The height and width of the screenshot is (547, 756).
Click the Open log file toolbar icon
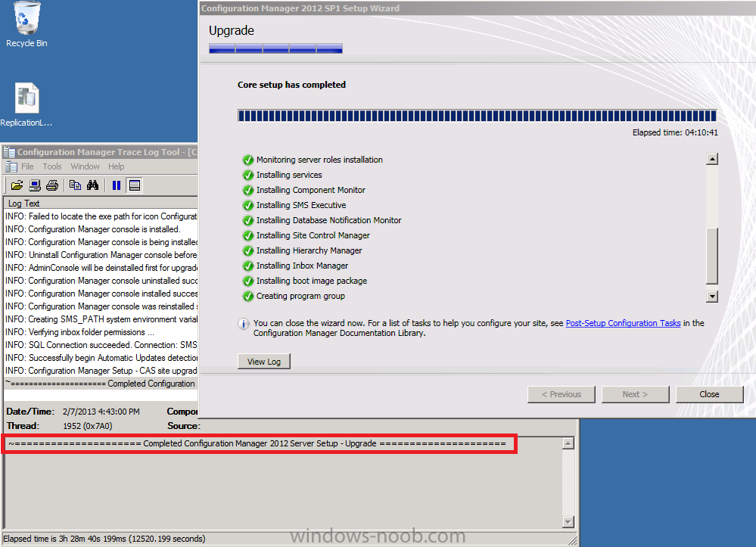17,185
